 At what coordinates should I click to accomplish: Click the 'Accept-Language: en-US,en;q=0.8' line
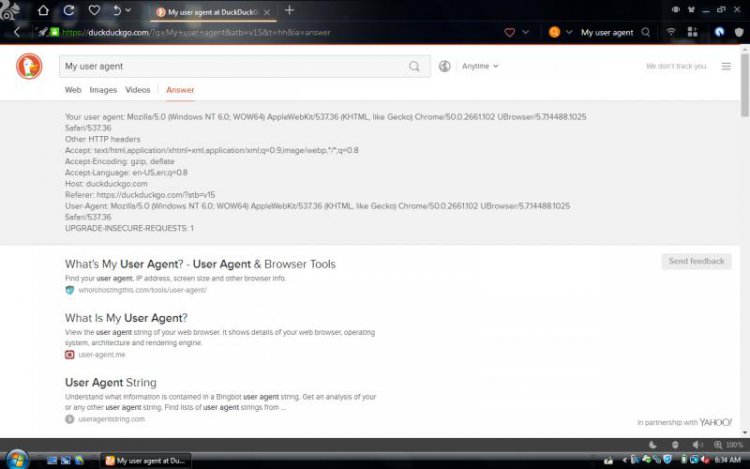click(126, 173)
